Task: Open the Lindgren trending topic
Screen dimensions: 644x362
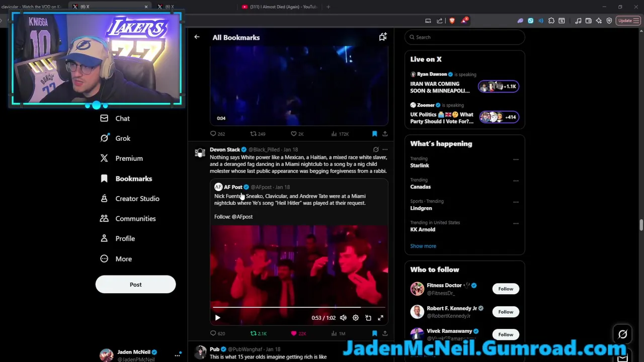Action: tap(421, 208)
